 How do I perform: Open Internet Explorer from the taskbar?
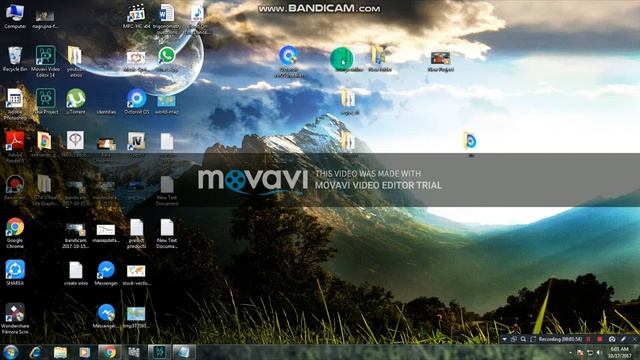pyautogui.click(x=36, y=352)
